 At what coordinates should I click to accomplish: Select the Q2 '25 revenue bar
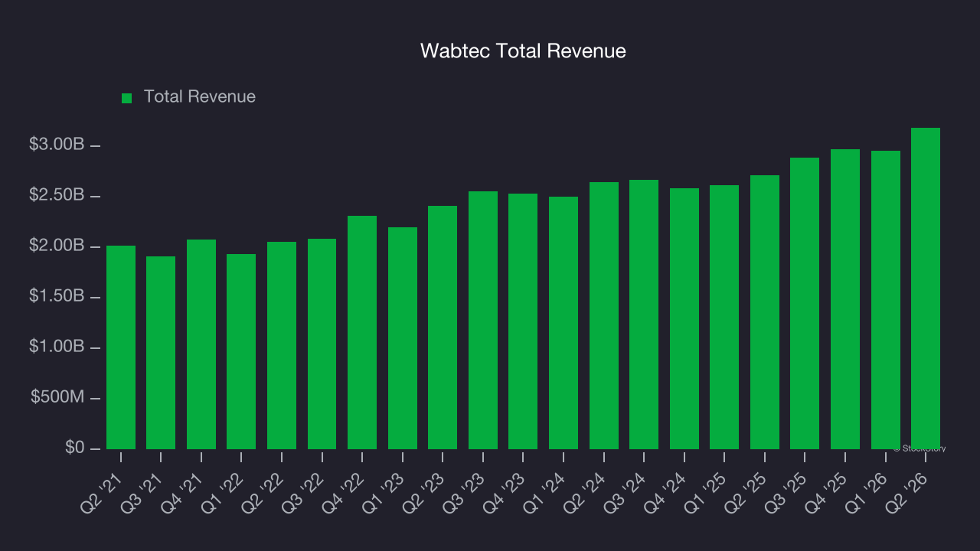click(x=765, y=312)
